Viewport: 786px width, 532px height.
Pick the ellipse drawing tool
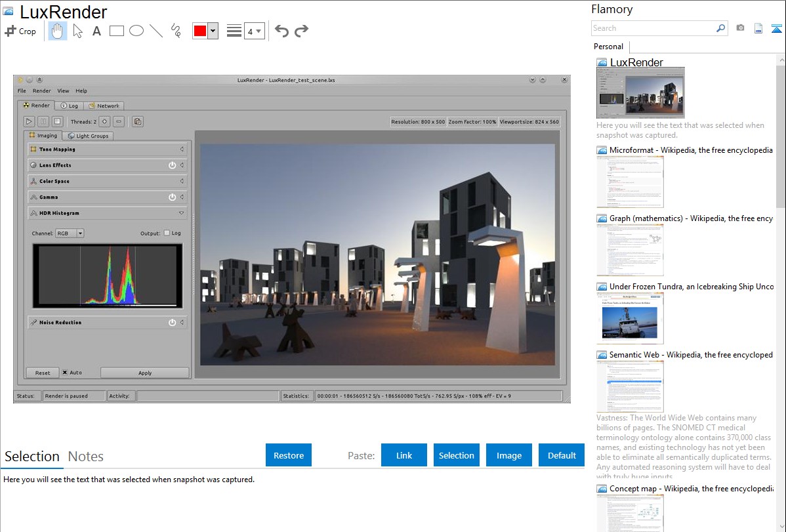[x=136, y=31]
